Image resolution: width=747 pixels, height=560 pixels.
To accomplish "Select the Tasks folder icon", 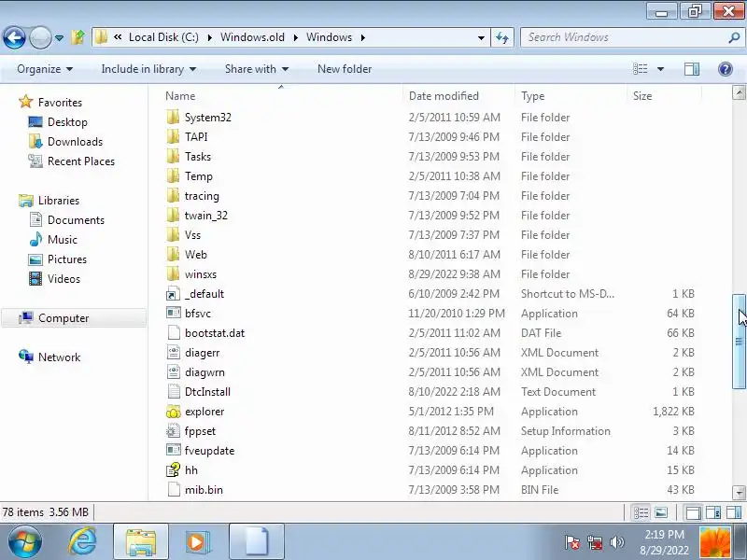I will (x=173, y=157).
